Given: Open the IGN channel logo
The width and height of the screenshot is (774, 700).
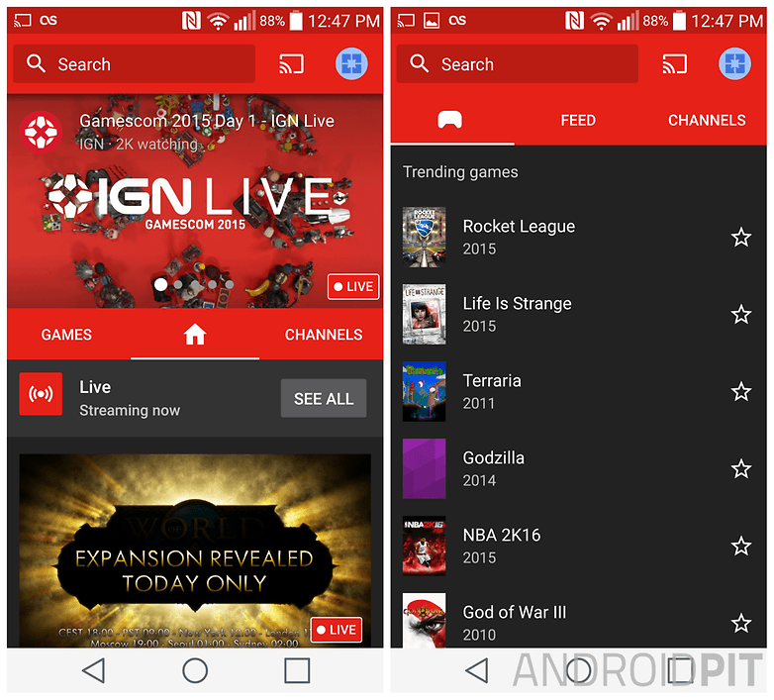Looking at the screenshot, I should coord(41,133).
